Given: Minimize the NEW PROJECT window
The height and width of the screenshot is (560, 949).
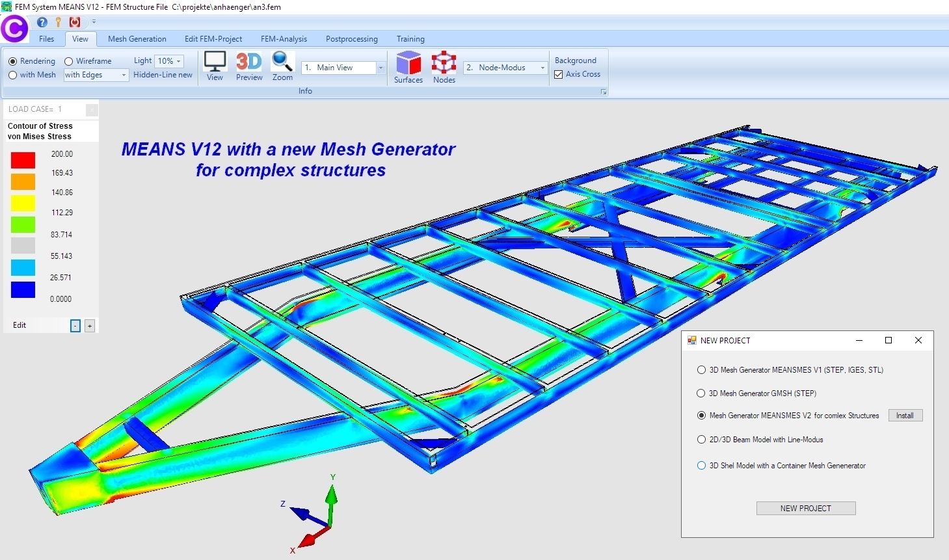Looking at the screenshot, I should [859, 340].
